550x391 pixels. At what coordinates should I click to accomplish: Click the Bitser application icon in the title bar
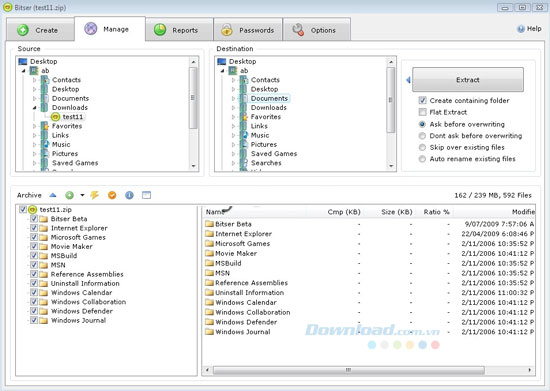(x=7, y=7)
